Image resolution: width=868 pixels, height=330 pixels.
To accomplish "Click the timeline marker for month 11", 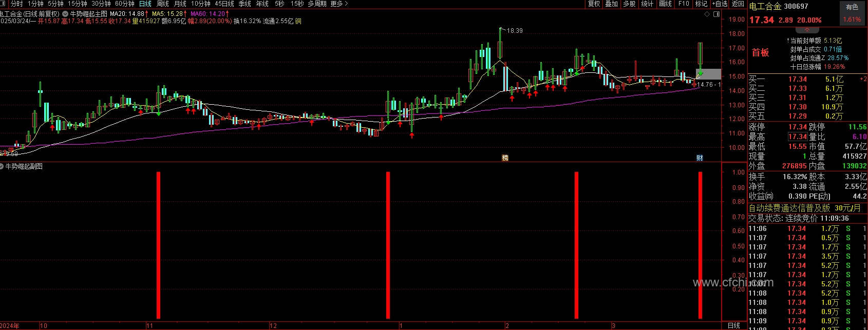I will 149,325.
